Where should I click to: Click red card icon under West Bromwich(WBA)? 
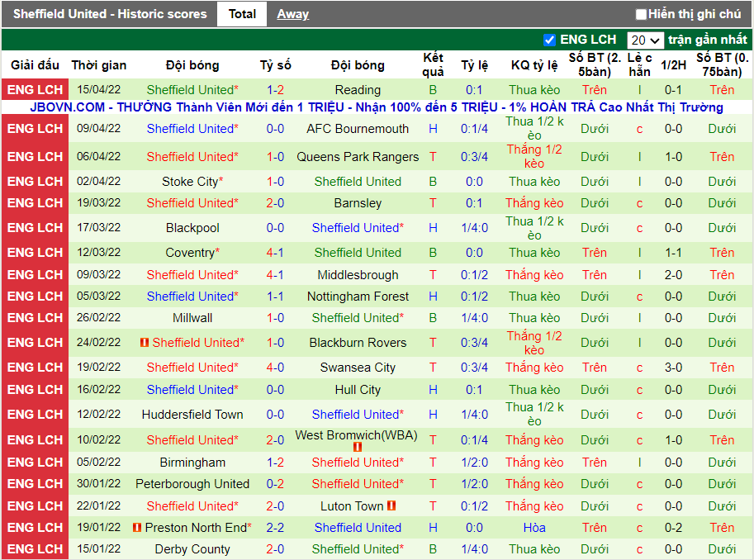[x=358, y=447]
